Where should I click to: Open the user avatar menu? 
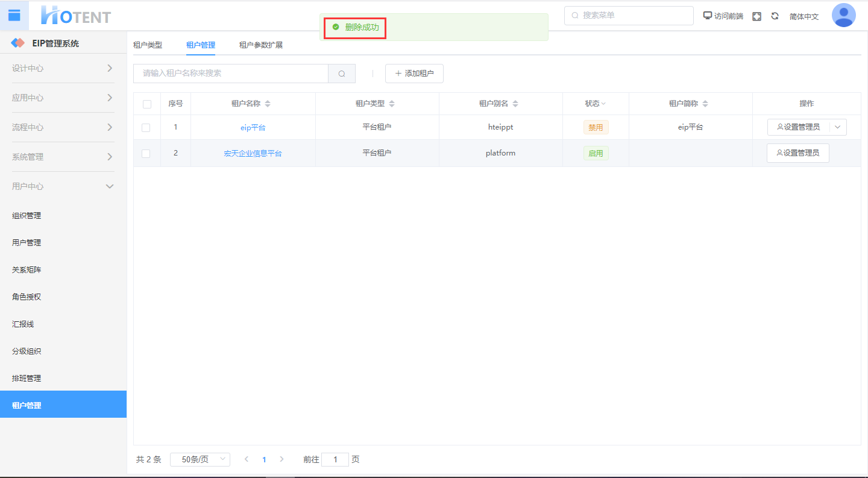(x=843, y=16)
